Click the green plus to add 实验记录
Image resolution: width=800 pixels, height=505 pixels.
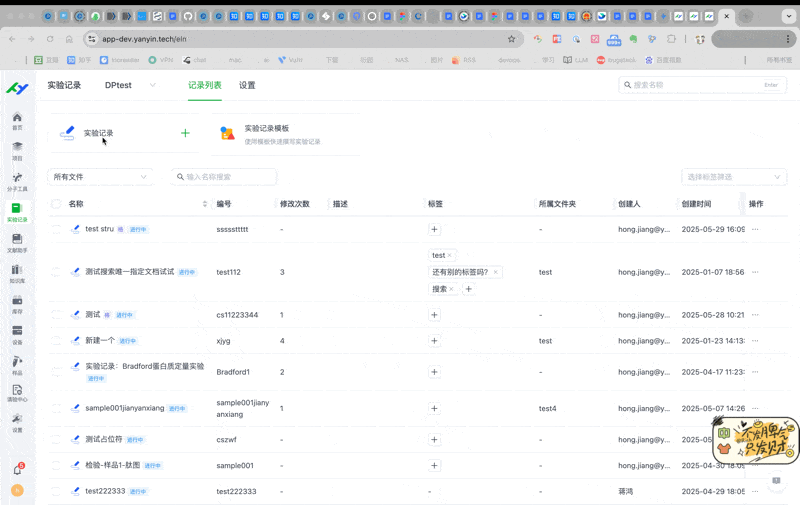click(185, 133)
